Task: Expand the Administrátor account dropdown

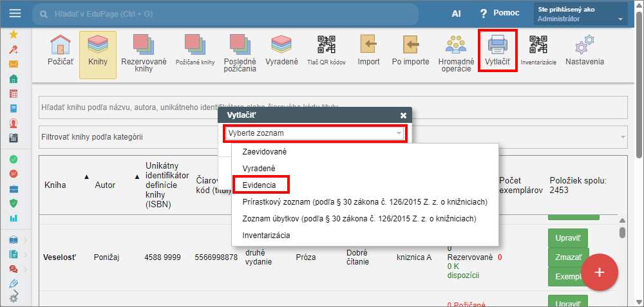Action: 620,19
